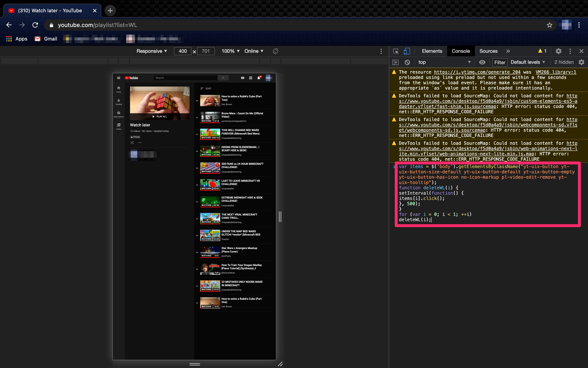Switch to the Elements tab
The image size is (588, 368).
432,51
